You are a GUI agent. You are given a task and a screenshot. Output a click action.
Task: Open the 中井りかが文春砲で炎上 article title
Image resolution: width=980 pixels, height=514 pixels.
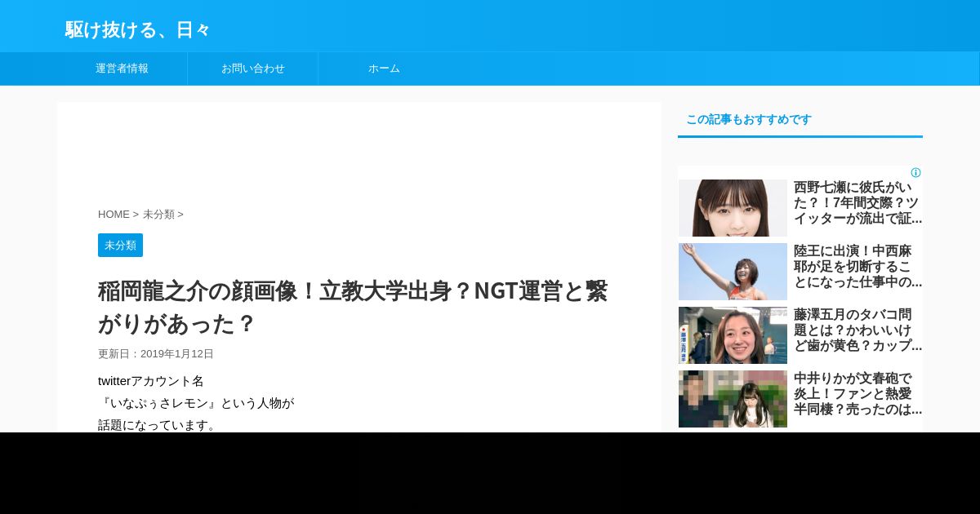click(x=857, y=394)
